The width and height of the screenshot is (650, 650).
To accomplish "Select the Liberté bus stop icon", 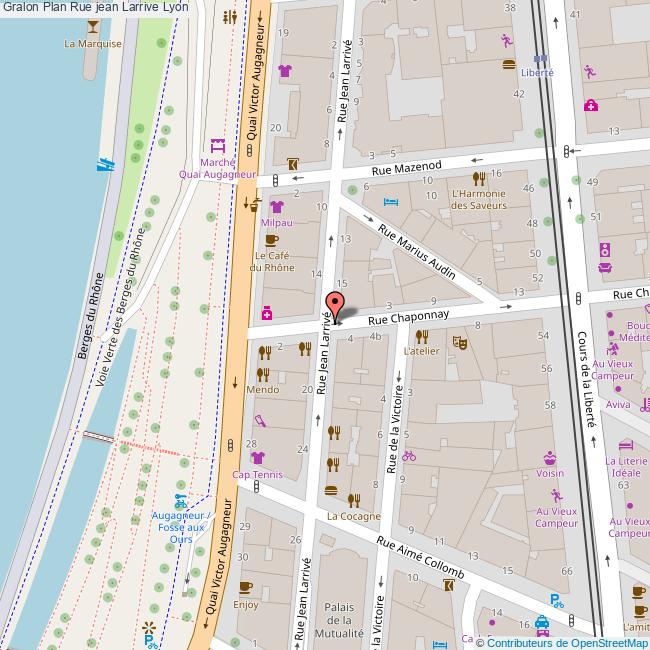I will 540,58.
